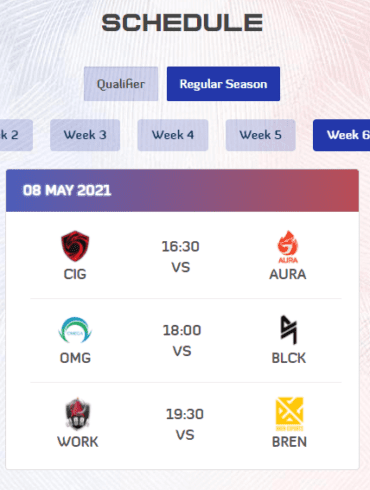Screen dimensions: 370x490
Task: Click the AURA team name text
Action: point(288,274)
